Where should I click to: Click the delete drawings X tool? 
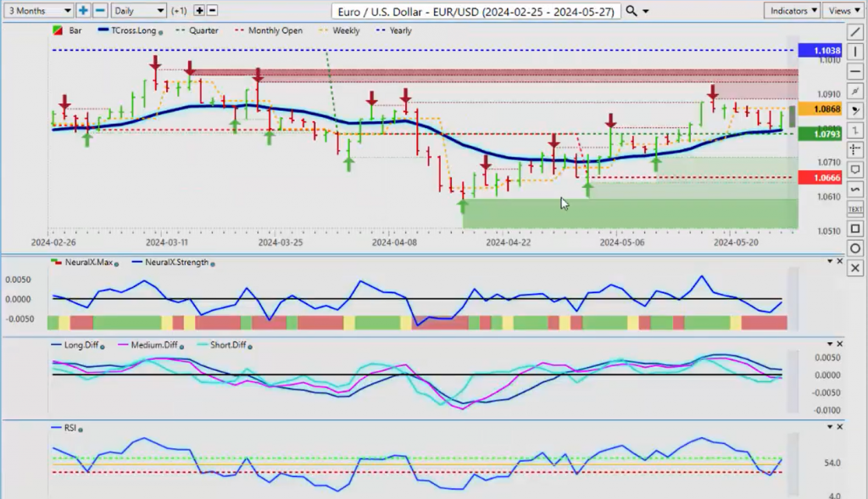pos(855,268)
